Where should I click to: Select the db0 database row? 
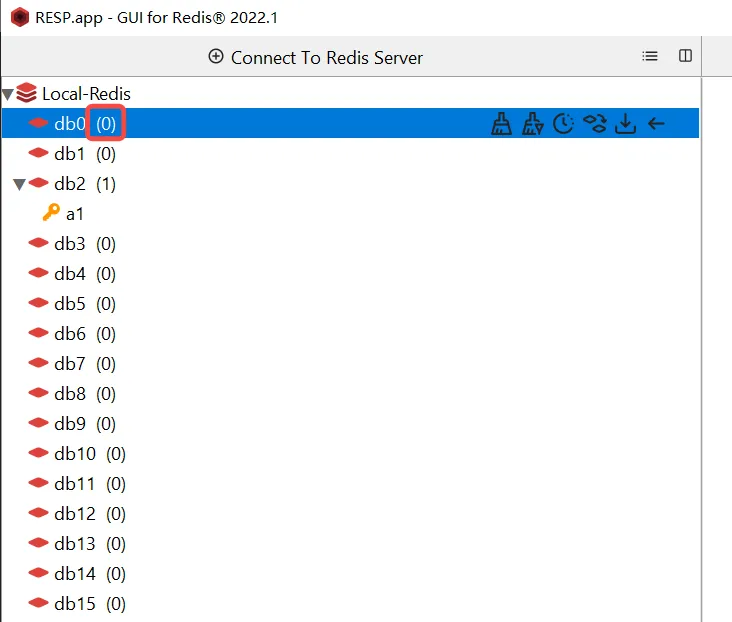coord(350,123)
